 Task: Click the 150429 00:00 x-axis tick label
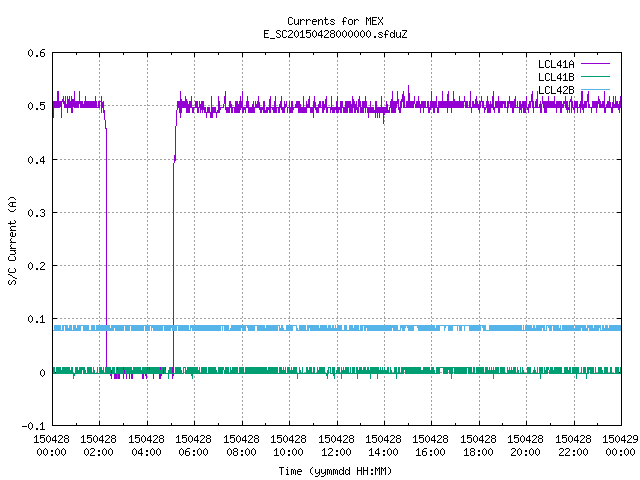click(620, 446)
